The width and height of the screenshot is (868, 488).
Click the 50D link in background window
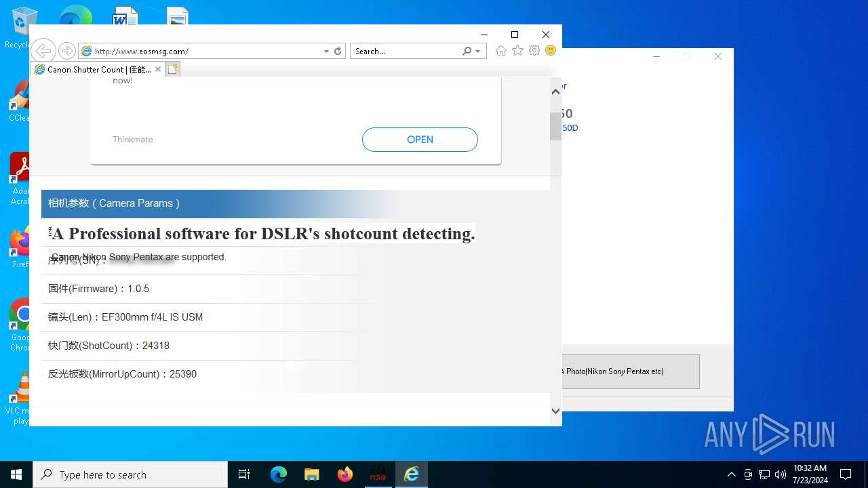(570, 128)
